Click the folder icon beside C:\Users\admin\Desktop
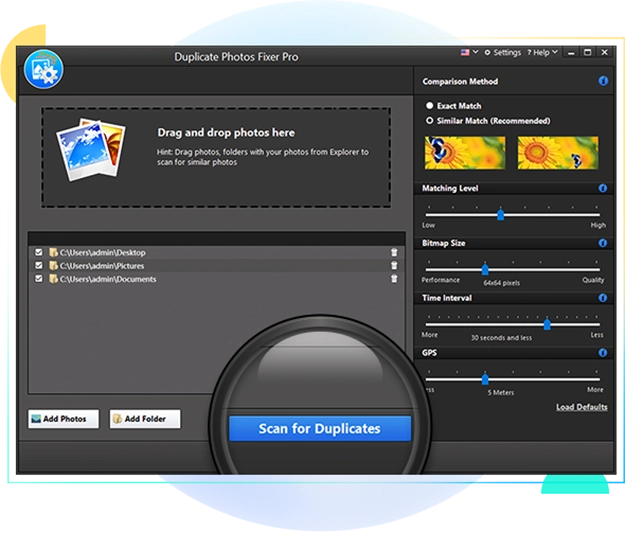 (x=53, y=252)
